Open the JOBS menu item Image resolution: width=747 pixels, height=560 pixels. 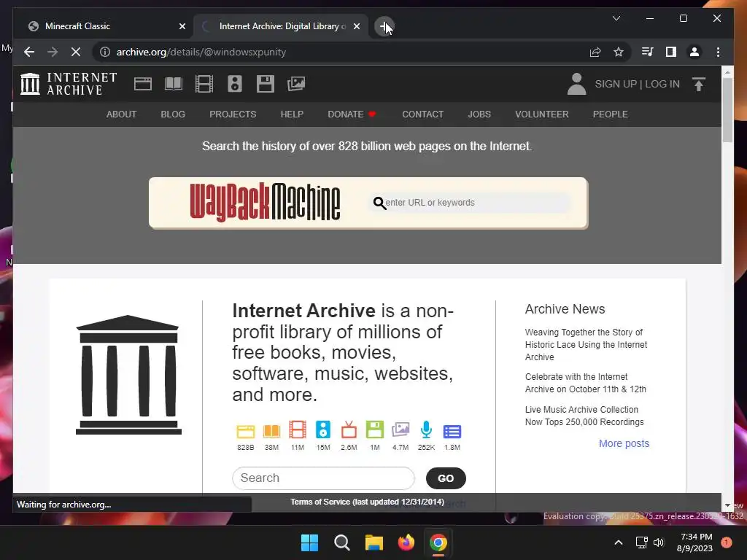click(479, 114)
